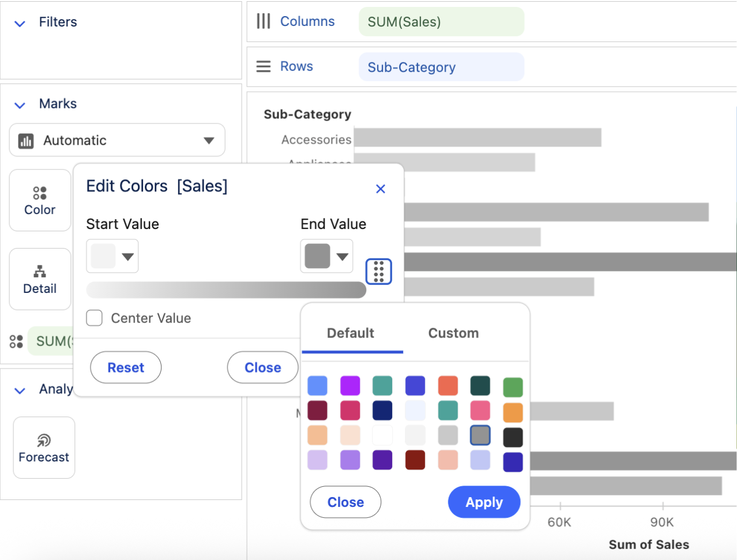Collapse the Filters section
The width and height of the screenshot is (737, 560).
20,24
